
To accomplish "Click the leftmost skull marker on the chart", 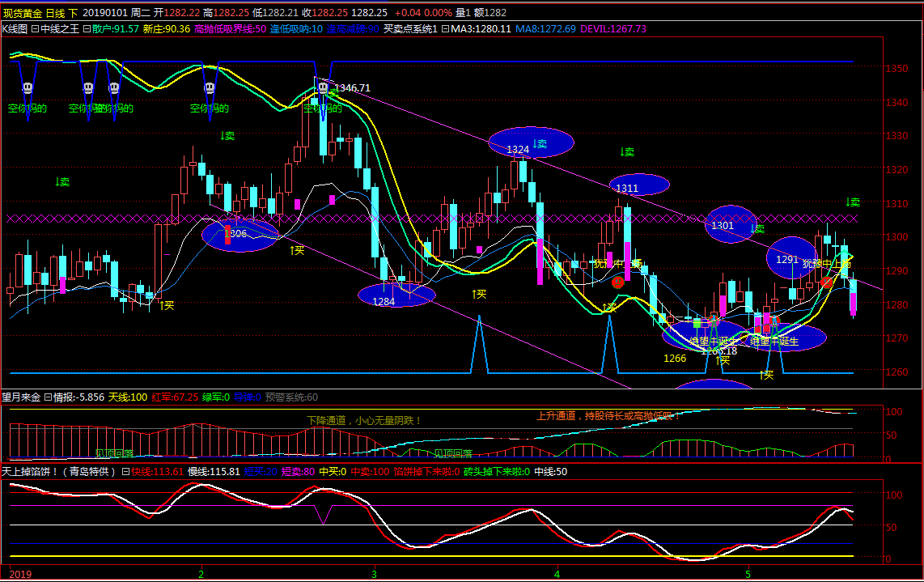I will click(27, 87).
